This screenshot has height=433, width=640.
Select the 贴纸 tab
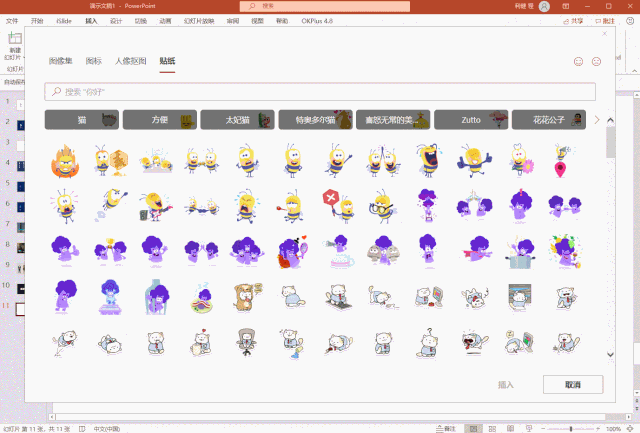click(x=167, y=61)
